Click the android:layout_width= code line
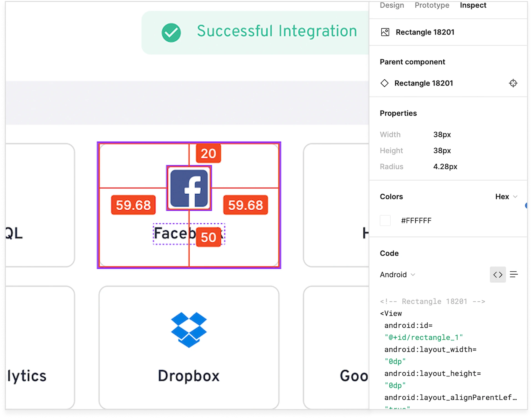The width and height of the screenshot is (532, 419). [430, 350]
